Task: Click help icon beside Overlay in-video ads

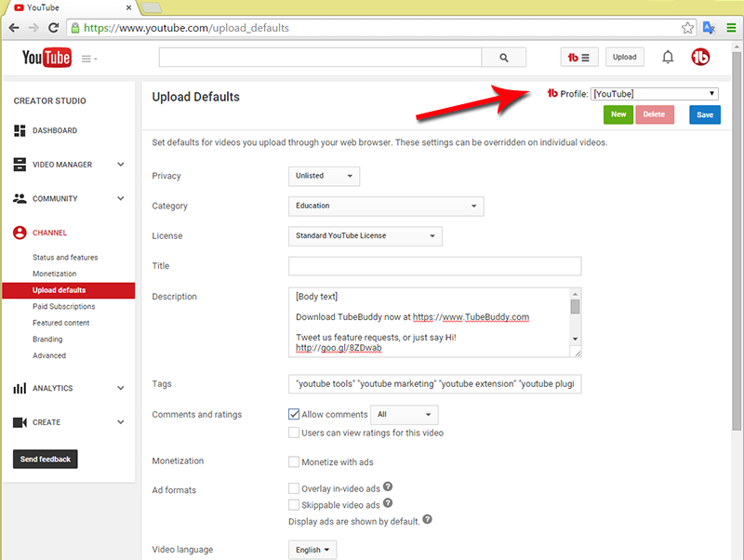Action: click(388, 487)
